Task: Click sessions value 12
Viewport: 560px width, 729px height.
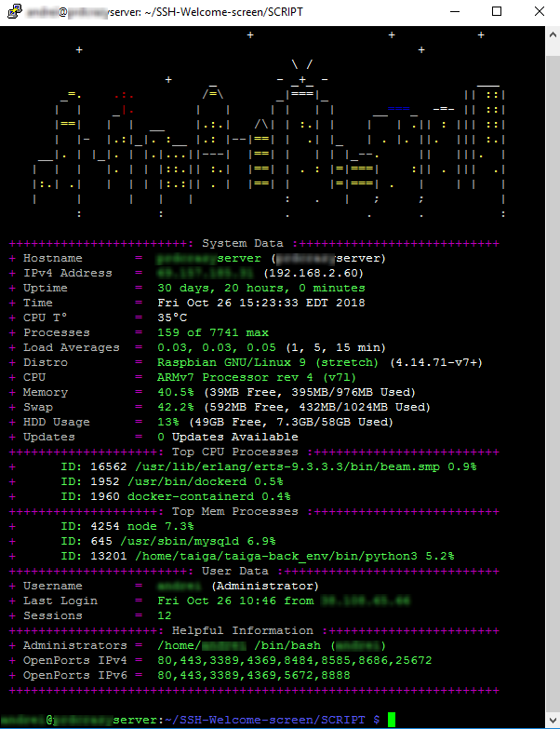Action: [165, 615]
